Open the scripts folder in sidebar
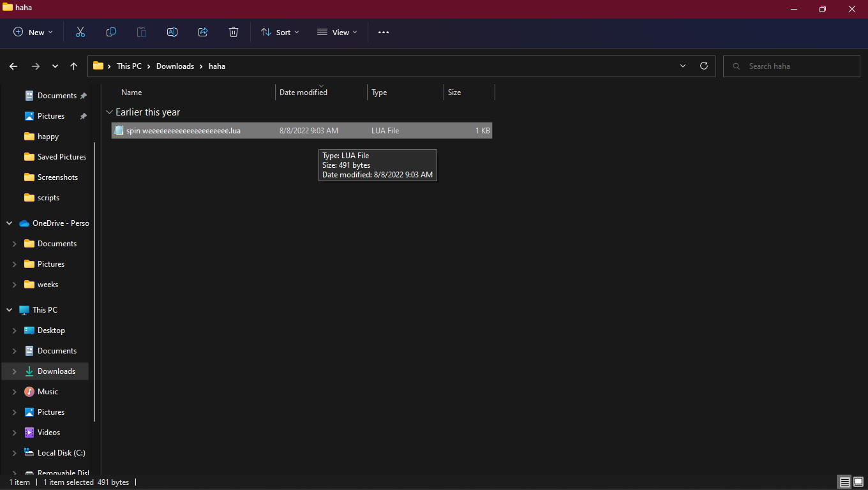 point(49,198)
